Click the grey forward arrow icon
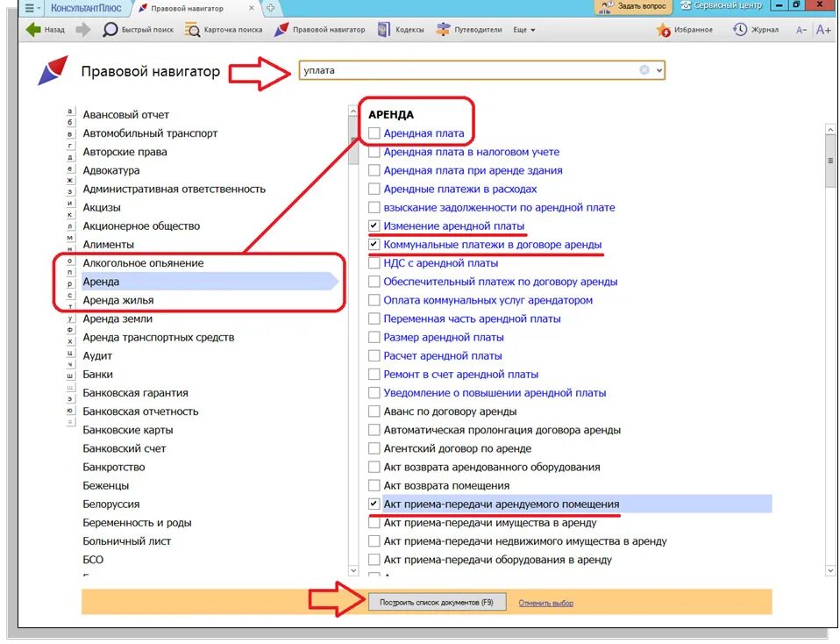840x644 pixels. pyautogui.click(x=83, y=30)
